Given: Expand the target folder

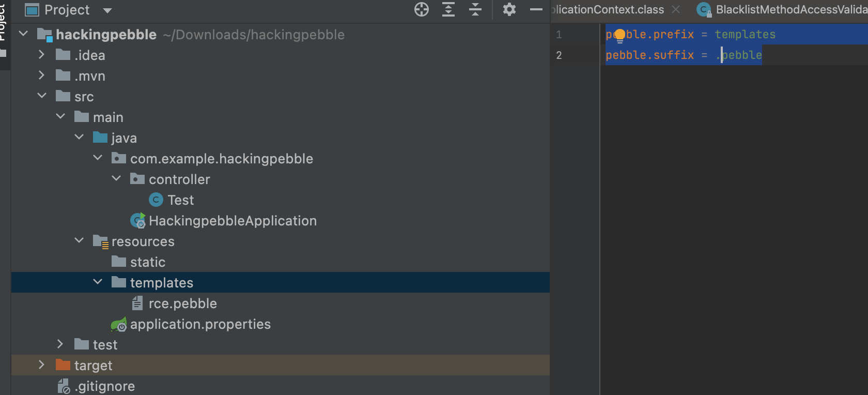Looking at the screenshot, I should coord(42,364).
